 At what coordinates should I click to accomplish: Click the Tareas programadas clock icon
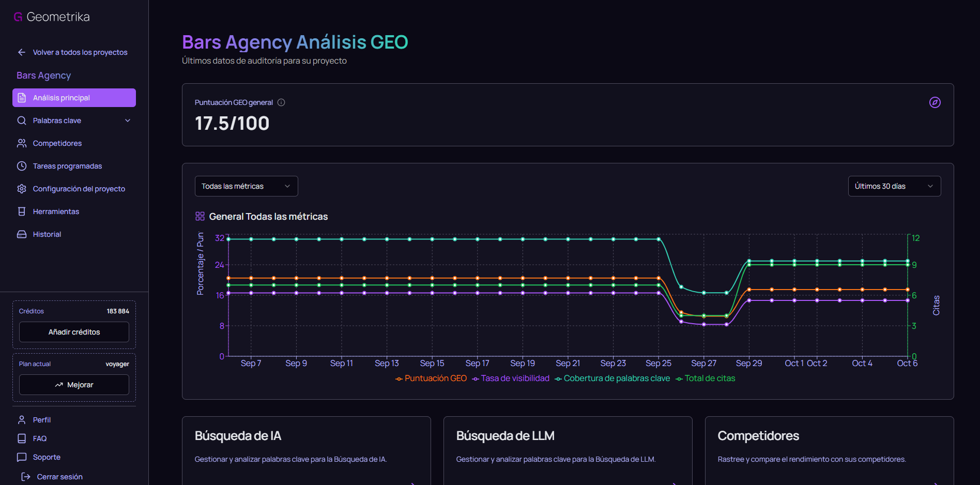tap(22, 166)
